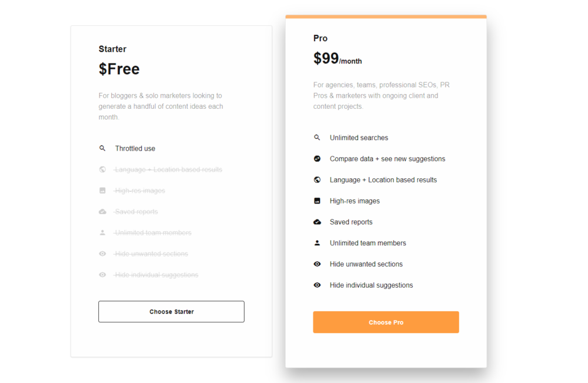The width and height of the screenshot is (588, 383).
Task: Click the Pro plan heading
Action: (320, 38)
